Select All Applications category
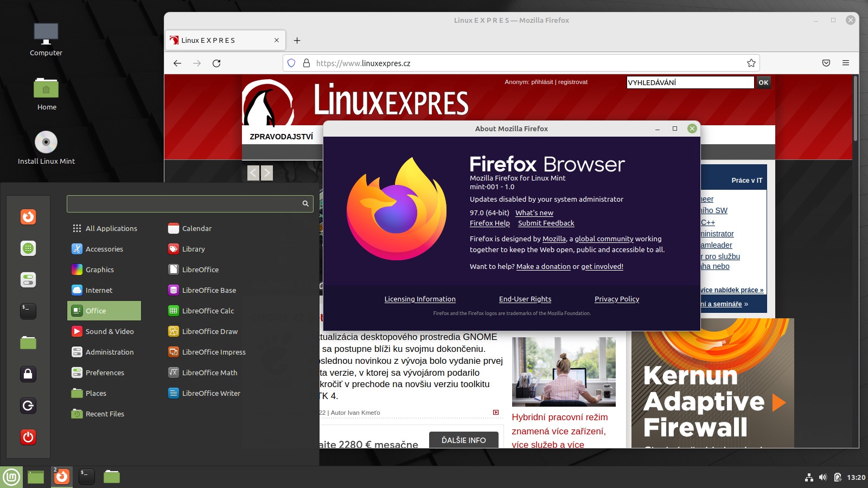Screen dimensions: 868x488 pyautogui.click(x=104, y=228)
